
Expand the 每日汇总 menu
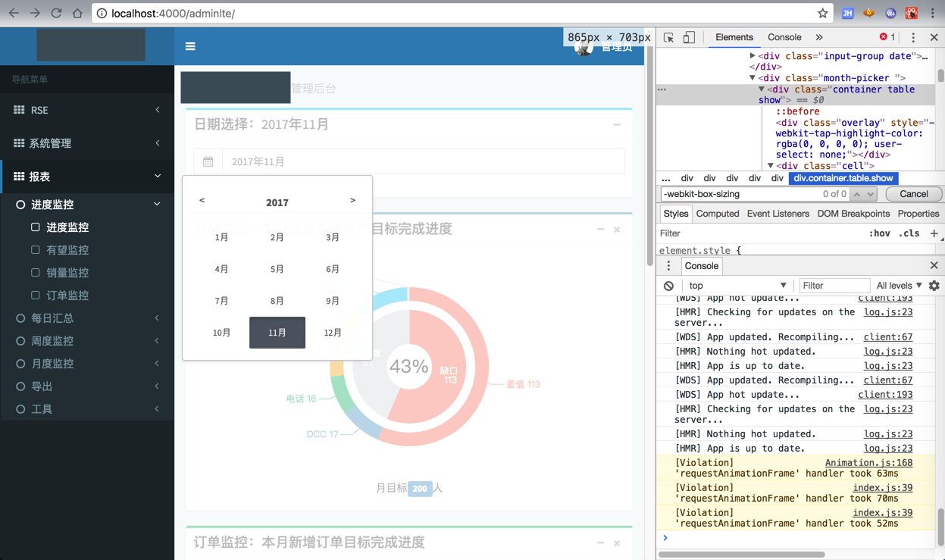click(x=157, y=318)
